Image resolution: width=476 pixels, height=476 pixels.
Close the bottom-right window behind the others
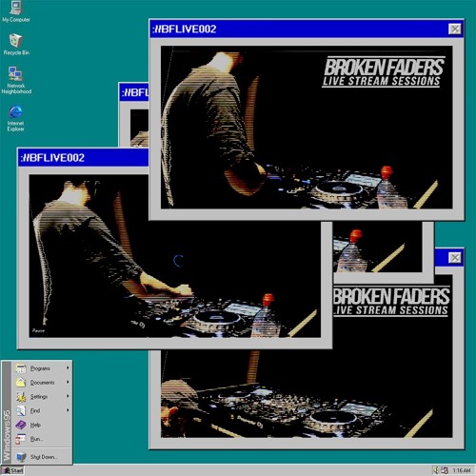455,257
